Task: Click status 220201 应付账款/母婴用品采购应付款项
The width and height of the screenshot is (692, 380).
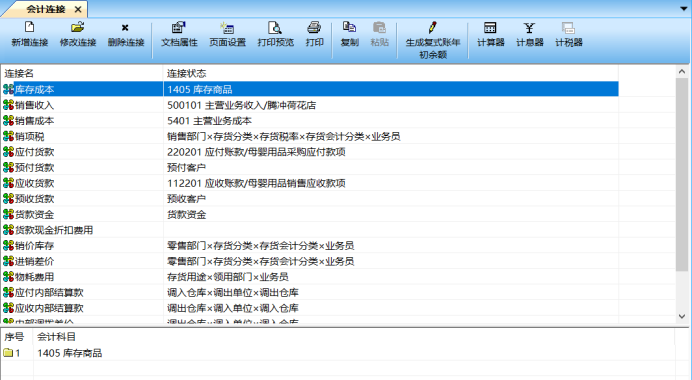Action: [256, 152]
